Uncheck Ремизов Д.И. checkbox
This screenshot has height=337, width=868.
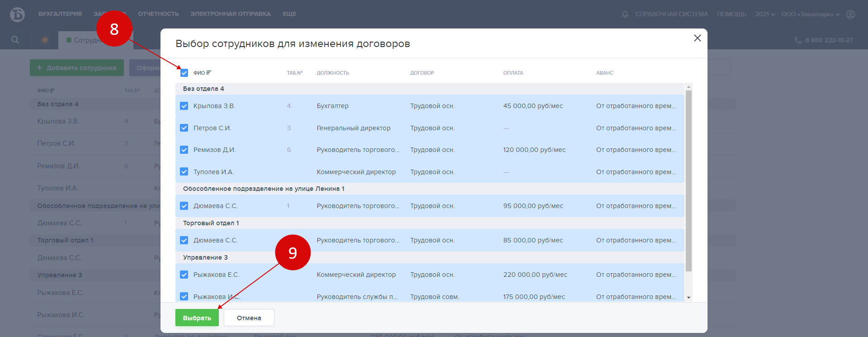184,150
